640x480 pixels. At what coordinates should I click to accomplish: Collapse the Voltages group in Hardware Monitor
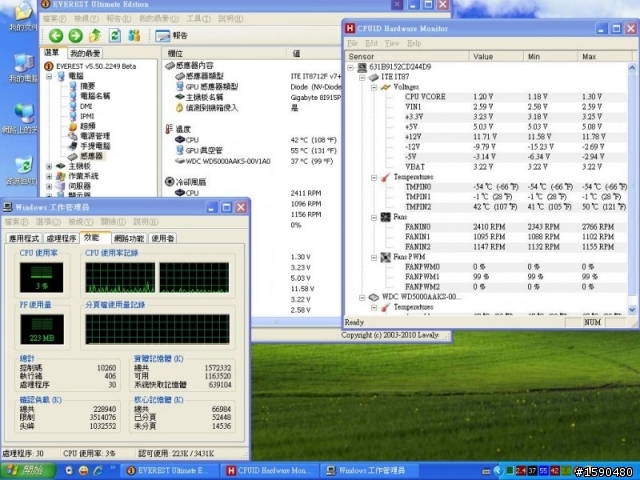(x=373, y=87)
